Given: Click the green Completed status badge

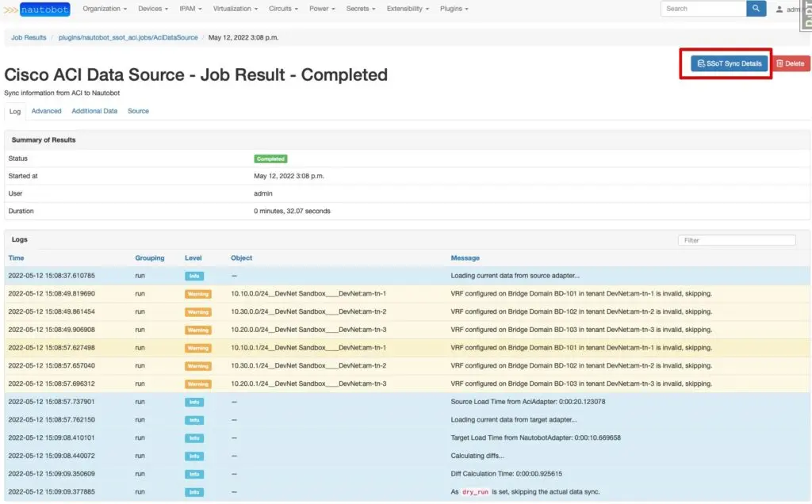Looking at the screenshot, I should coord(270,158).
